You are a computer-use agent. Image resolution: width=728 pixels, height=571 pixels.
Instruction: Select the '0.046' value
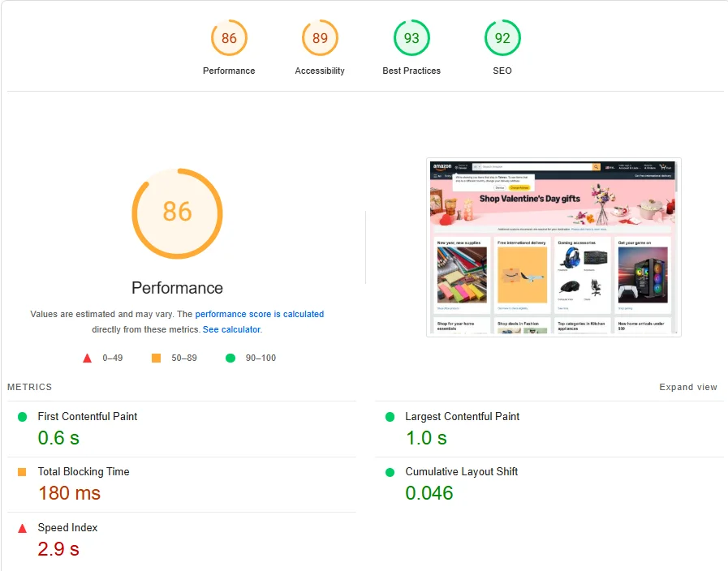click(429, 493)
